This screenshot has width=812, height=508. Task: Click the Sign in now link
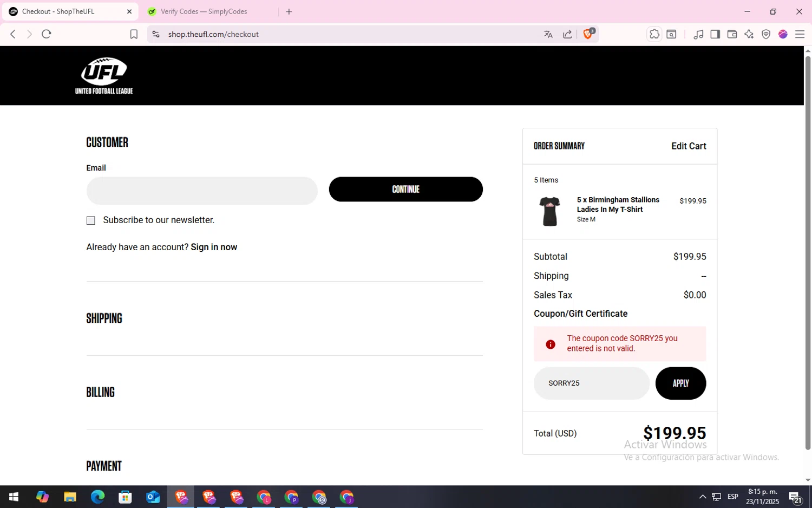point(214,247)
